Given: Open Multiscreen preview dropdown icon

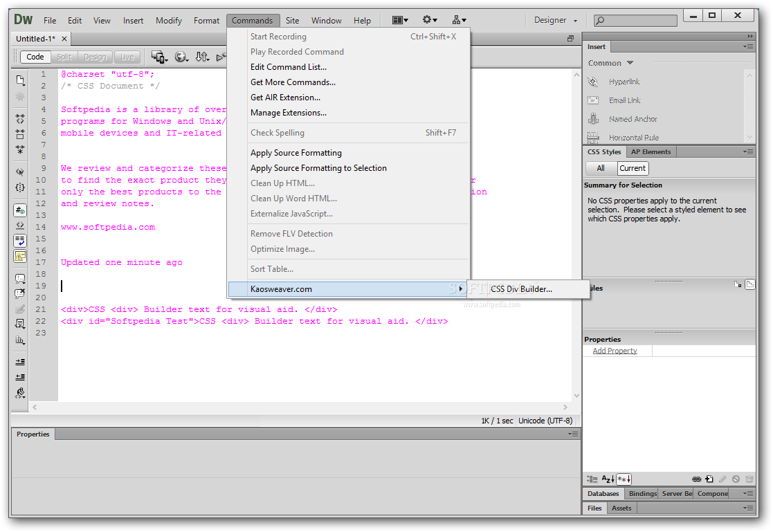Looking at the screenshot, I should click(x=159, y=57).
